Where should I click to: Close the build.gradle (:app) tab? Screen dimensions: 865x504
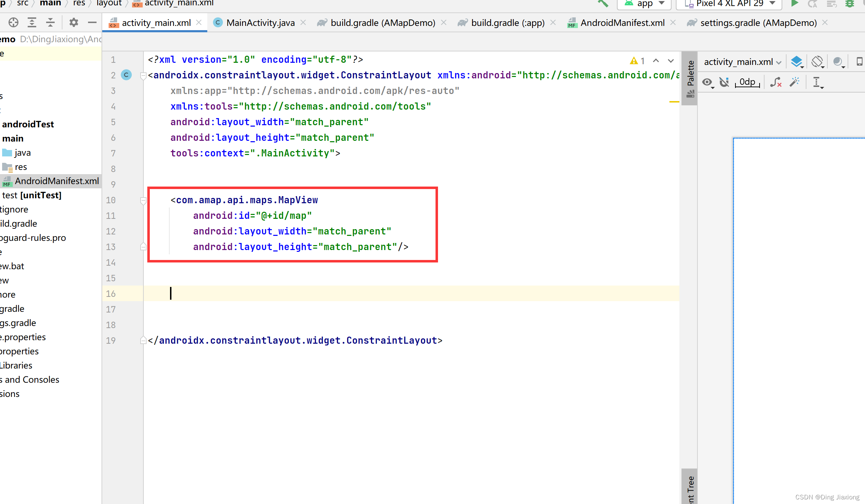pos(553,23)
